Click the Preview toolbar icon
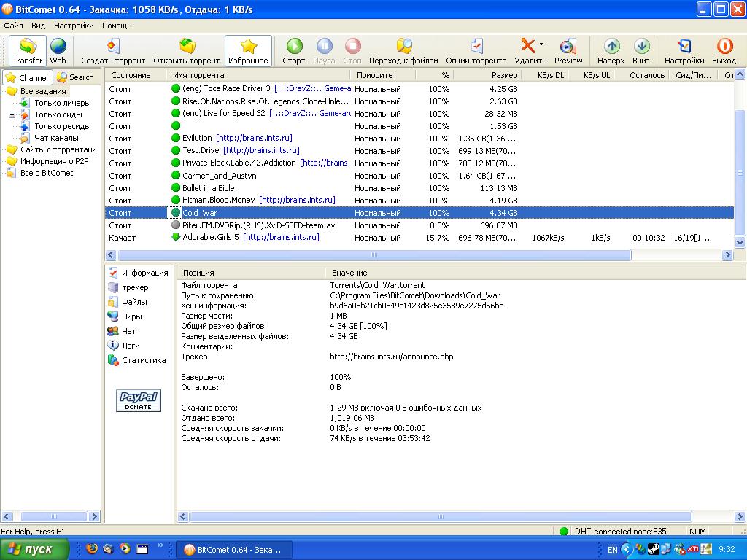Viewport: 747px width, 560px height. point(568,47)
